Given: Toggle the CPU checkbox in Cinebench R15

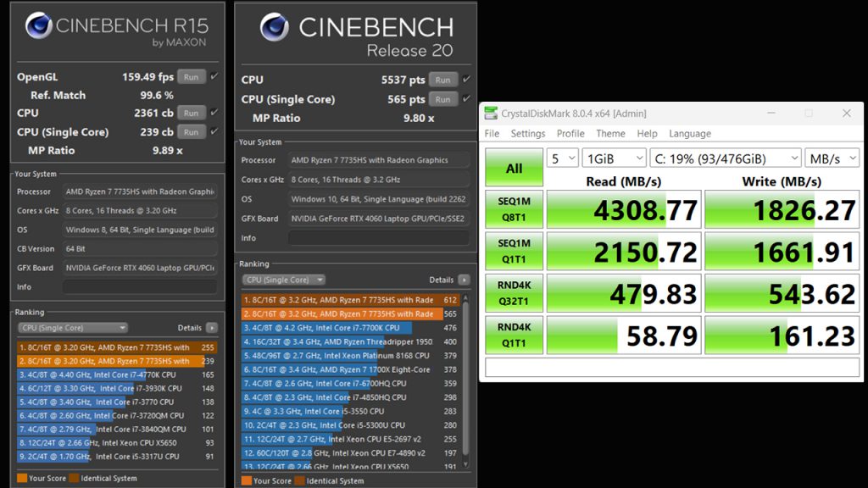Looking at the screenshot, I should click(214, 113).
